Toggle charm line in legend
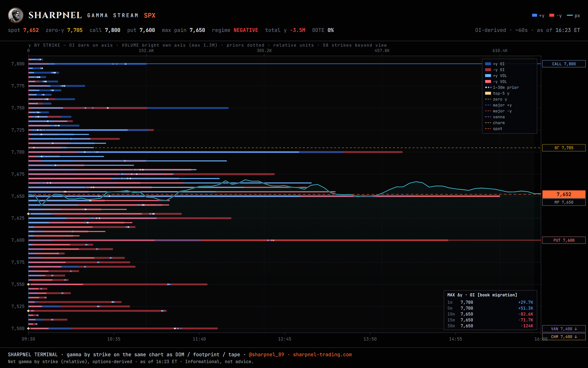The image size is (588, 368). coord(495,123)
